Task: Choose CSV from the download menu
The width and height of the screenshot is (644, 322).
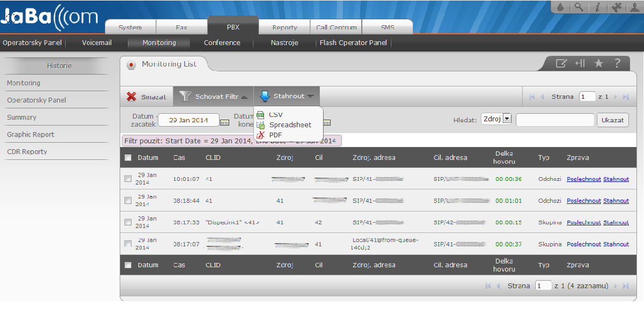Action: click(x=275, y=115)
